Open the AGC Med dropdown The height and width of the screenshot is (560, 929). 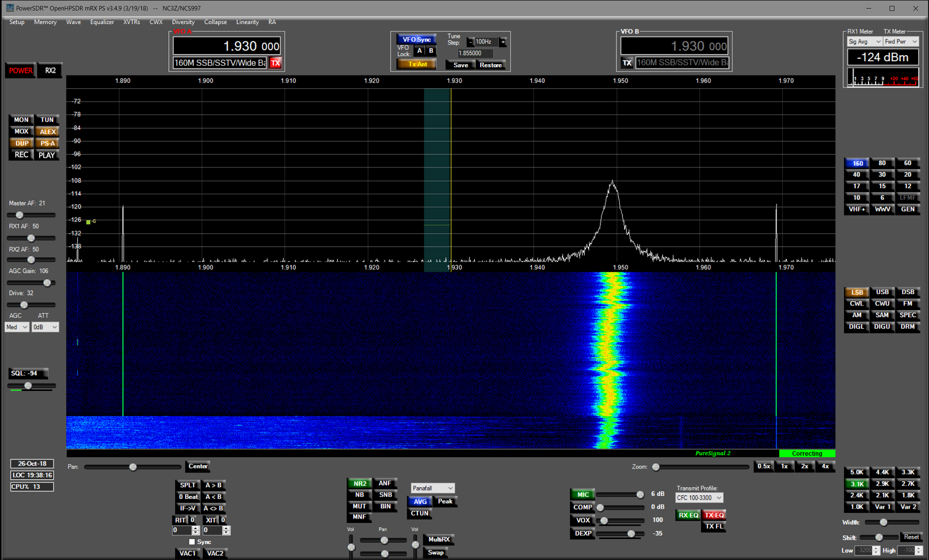(17, 327)
